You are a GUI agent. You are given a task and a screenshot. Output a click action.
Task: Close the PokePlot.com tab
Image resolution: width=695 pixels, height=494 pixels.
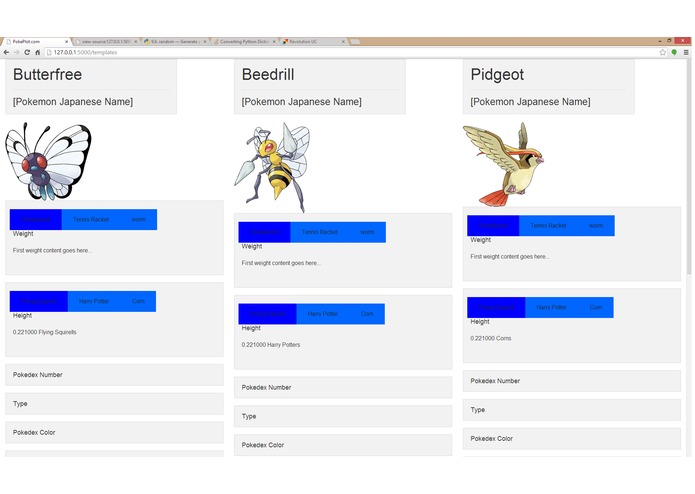click(66, 42)
